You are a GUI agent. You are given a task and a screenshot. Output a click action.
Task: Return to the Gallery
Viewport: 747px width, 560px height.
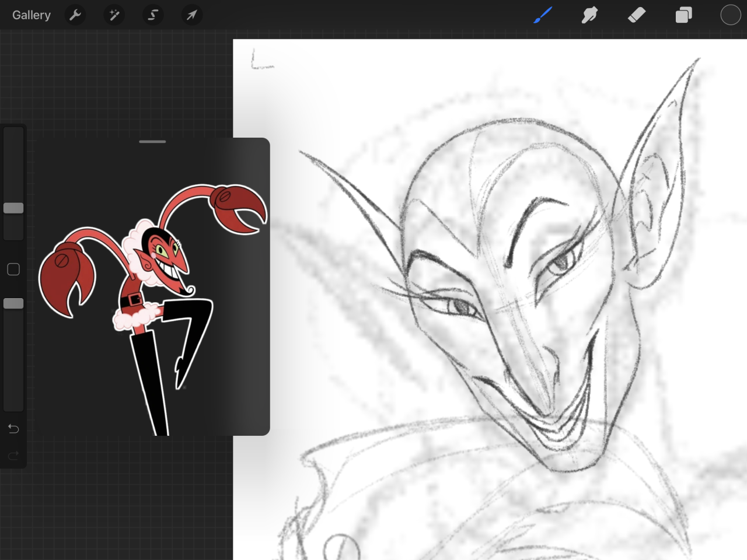point(32,15)
